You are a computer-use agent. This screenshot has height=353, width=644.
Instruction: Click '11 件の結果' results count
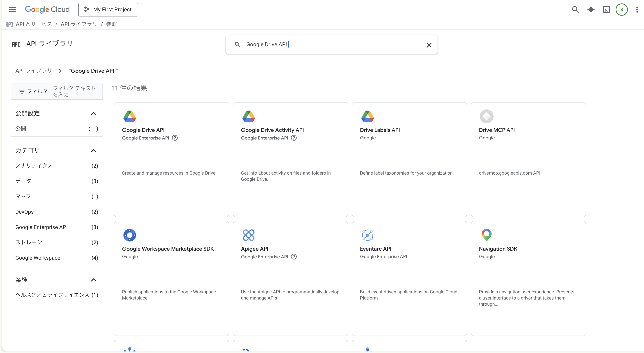pyautogui.click(x=130, y=88)
